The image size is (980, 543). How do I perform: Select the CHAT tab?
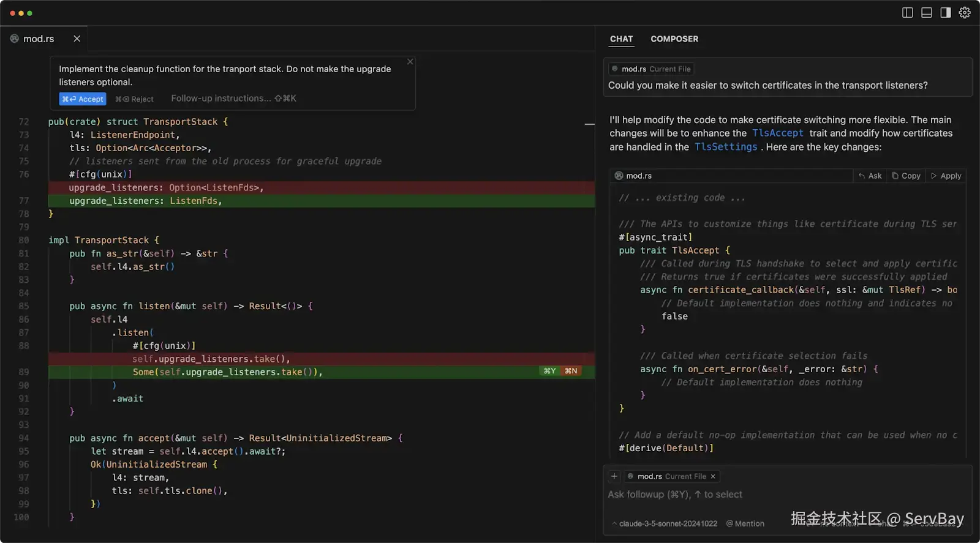pyautogui.click(x=621, y=39)
